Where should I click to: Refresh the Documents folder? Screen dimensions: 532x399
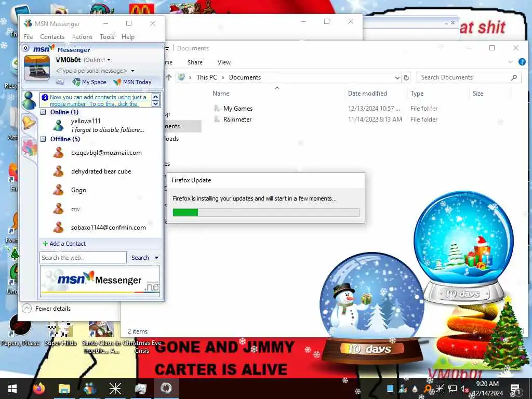pyautogui.click(x=406, y=78)
